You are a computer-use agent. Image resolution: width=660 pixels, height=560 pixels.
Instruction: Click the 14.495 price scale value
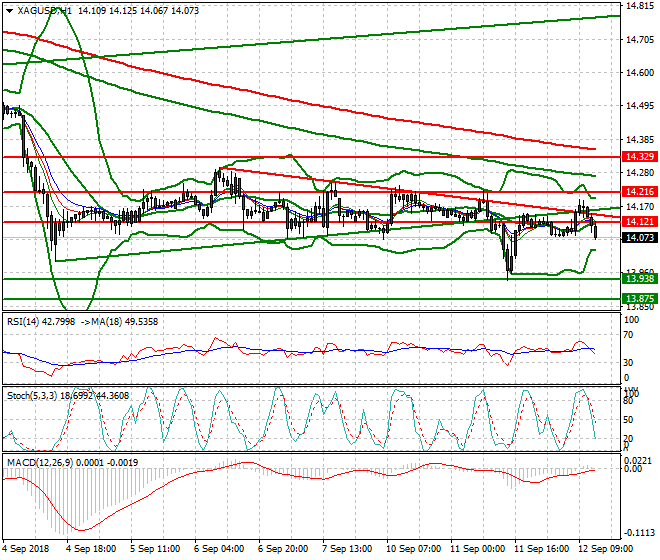(640, 106)
